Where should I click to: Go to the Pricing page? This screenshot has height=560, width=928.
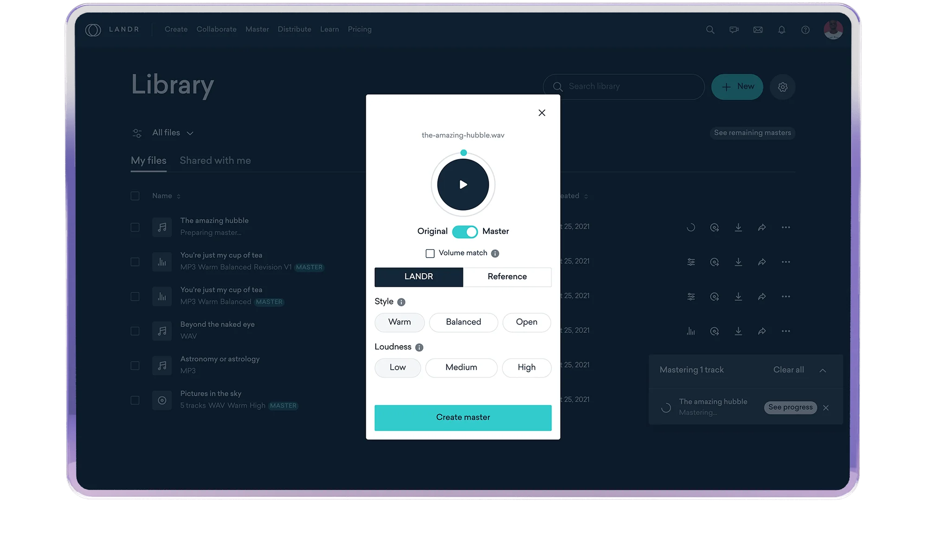360,29
